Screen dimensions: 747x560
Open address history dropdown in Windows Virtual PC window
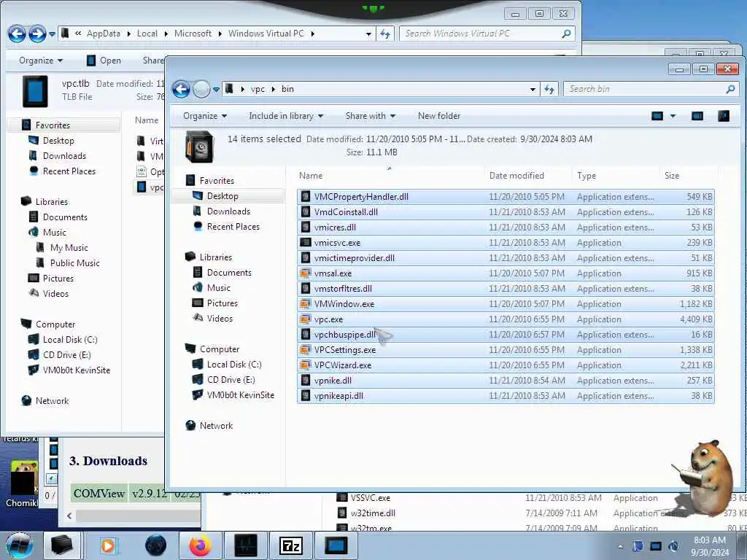click(x=368, y=34)
